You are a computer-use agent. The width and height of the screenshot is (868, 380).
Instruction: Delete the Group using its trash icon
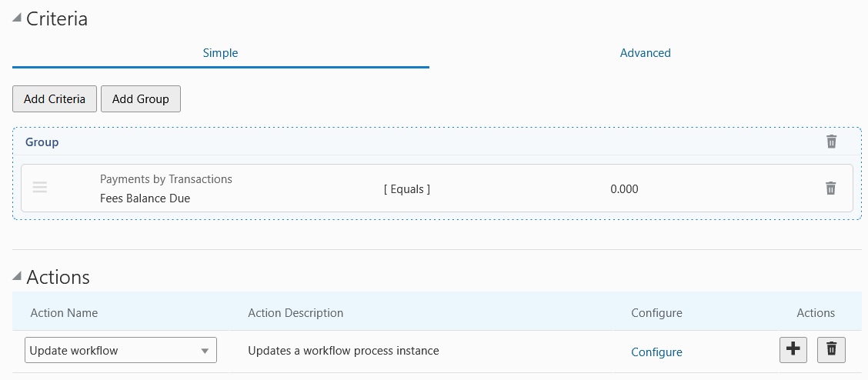[831, 142]
